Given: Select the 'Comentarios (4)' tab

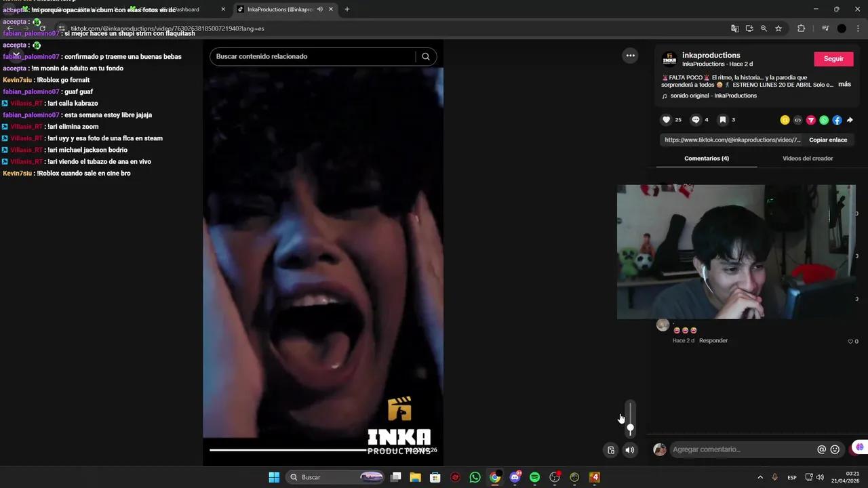Looking at the screenshot, I should [x=707, y=158].
